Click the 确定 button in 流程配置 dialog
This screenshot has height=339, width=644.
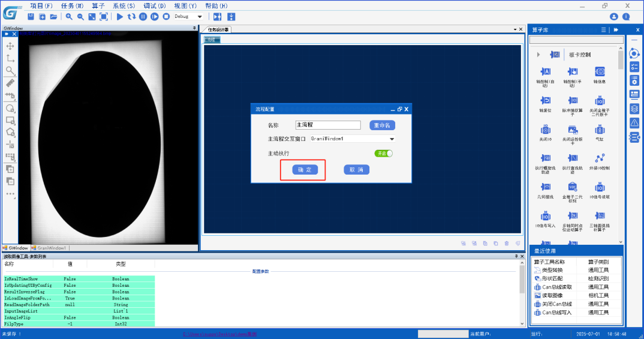coord(305,170)
